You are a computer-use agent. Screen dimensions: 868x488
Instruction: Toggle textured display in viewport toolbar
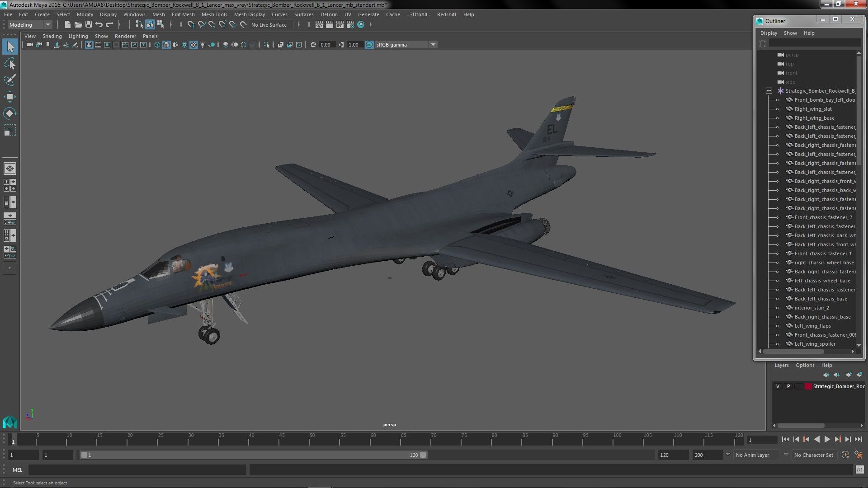click(193, 44)
